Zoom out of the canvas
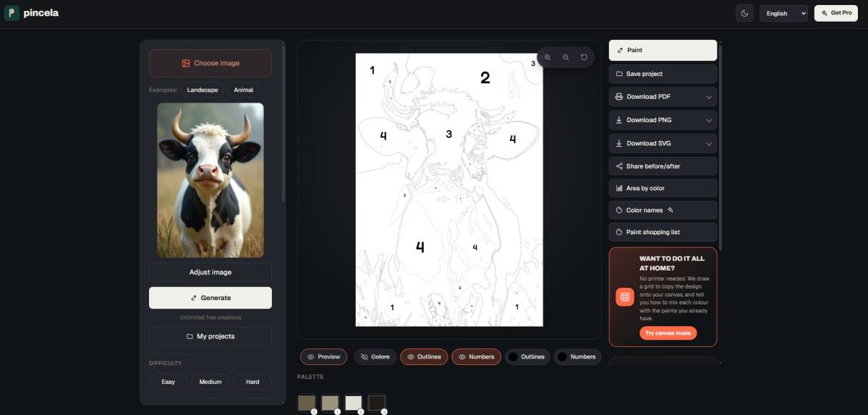Image resolution: width=868 pixels, height=415 pixels. pos(566,57)
